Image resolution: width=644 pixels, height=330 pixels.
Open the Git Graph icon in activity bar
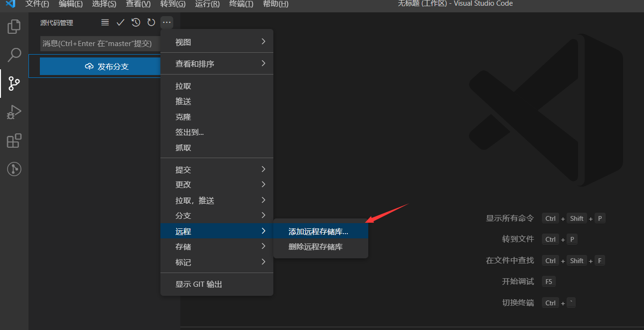tap(14, 169)
